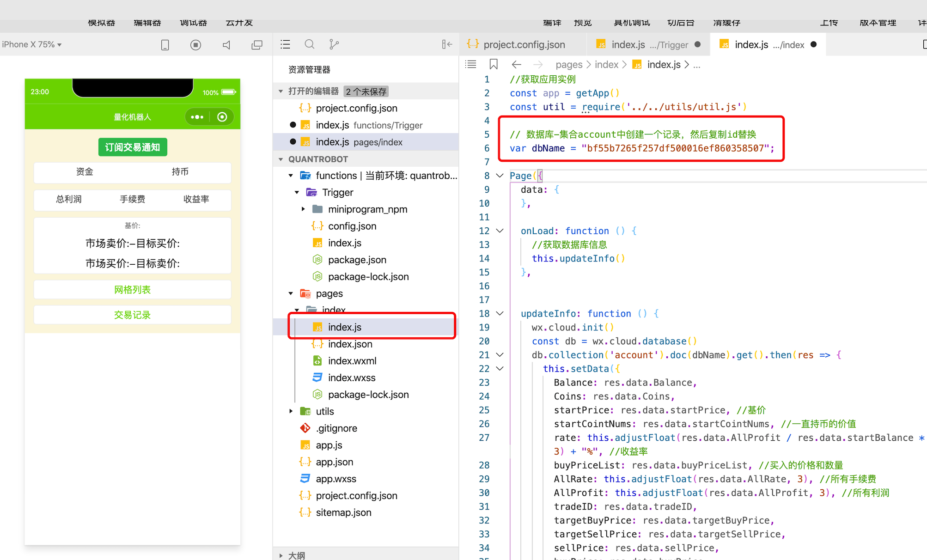Viewport: 927px width, 560px height.
Task: Select the index.js .../index editor tab
Action: tap(768, 44)
